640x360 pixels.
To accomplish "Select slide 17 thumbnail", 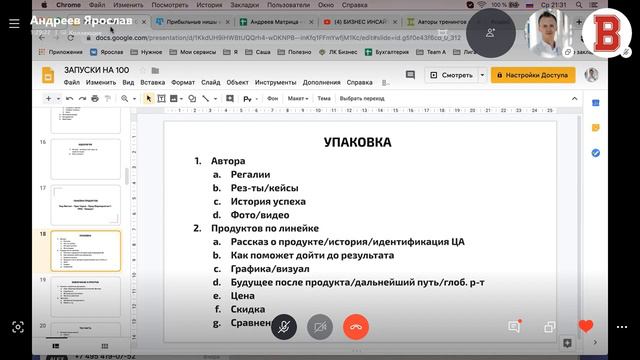I will click(86, 205).
